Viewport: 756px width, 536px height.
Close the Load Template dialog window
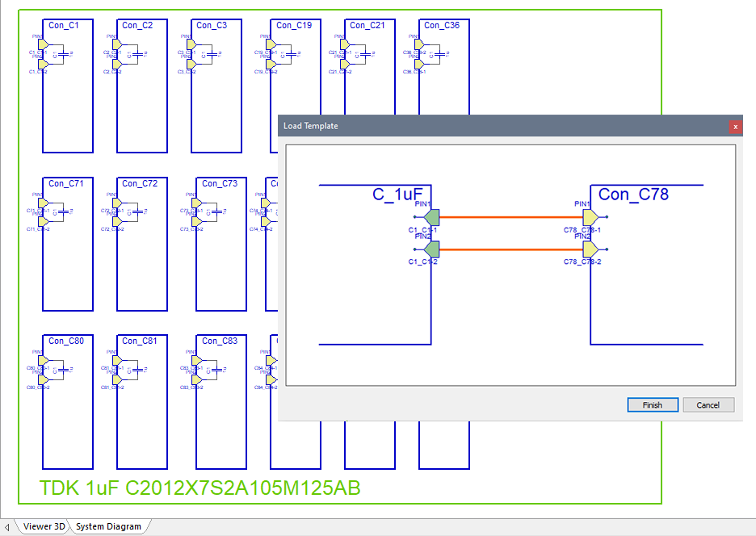[735, 127]
